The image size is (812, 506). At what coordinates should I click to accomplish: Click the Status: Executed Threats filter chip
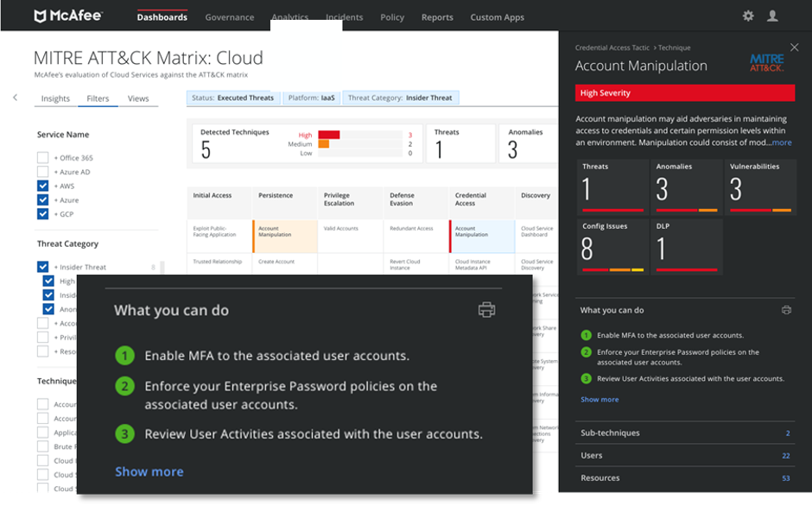(x=233, y=98)
